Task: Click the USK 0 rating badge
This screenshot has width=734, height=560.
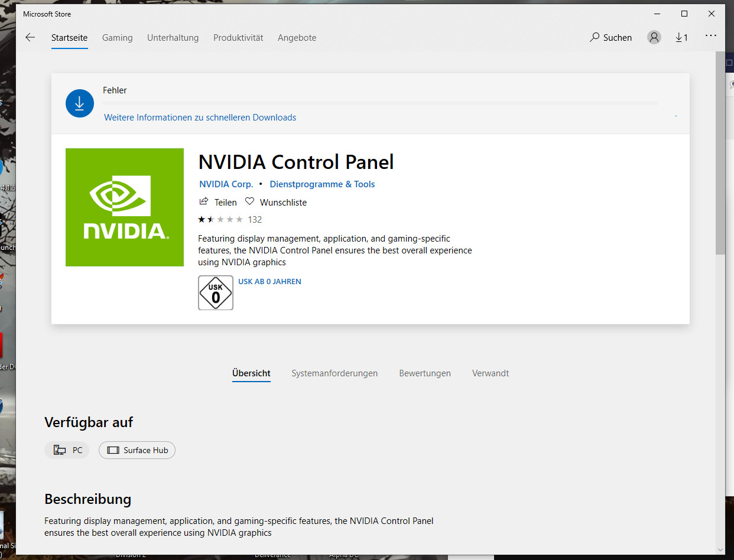Action: 216,292
